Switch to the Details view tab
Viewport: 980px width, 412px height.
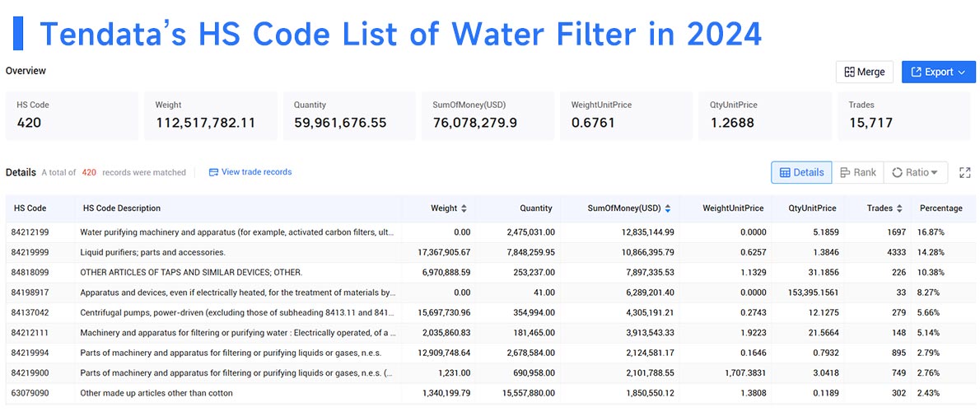tap(801, 172)
